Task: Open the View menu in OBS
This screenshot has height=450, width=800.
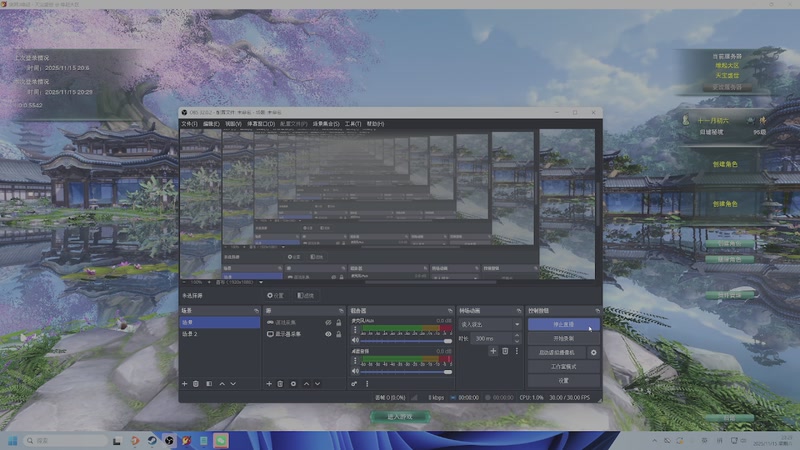Action: (x=233, y=124)
